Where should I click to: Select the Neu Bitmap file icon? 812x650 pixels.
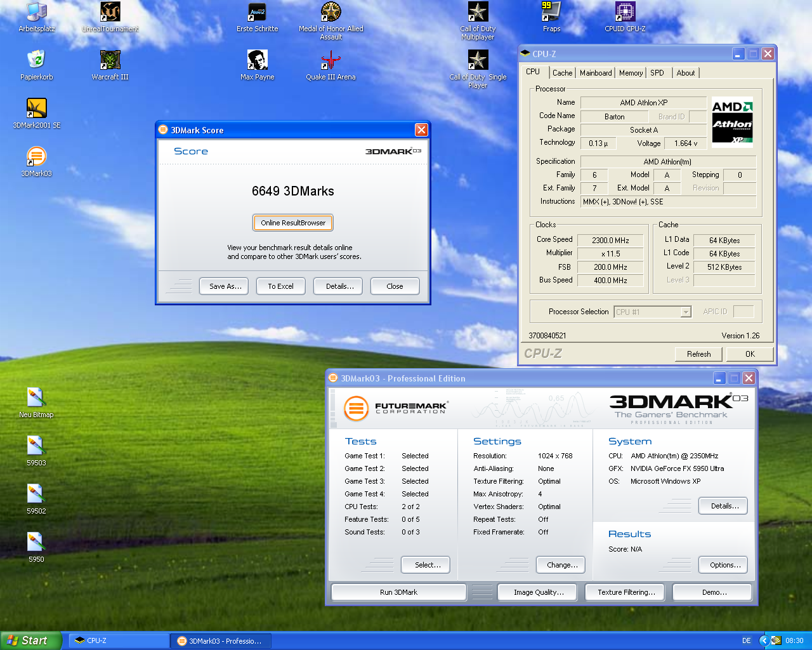(x=36, y=403)
